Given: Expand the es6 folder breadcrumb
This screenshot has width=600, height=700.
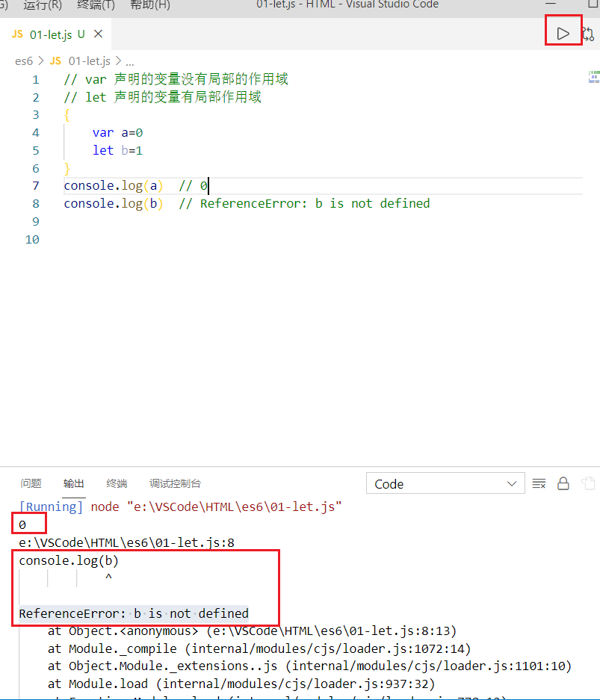Looking at the screenshot, I should coord(24,61).
